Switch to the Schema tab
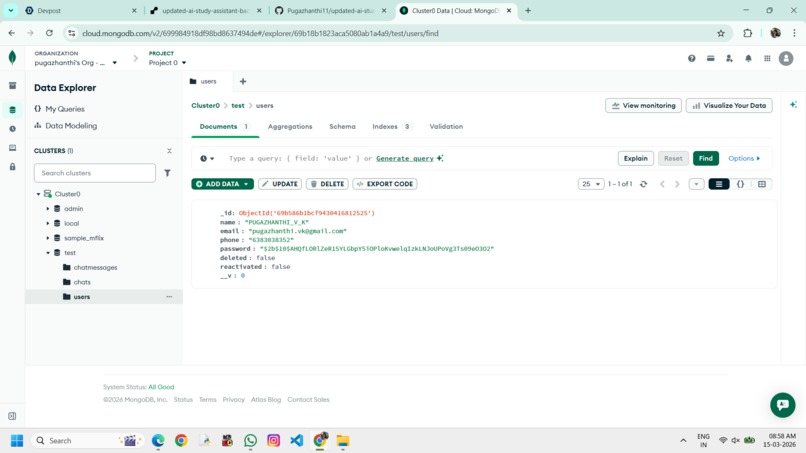Screen dimensions: 806x453 pyautogui.click(x=342, y=126)
